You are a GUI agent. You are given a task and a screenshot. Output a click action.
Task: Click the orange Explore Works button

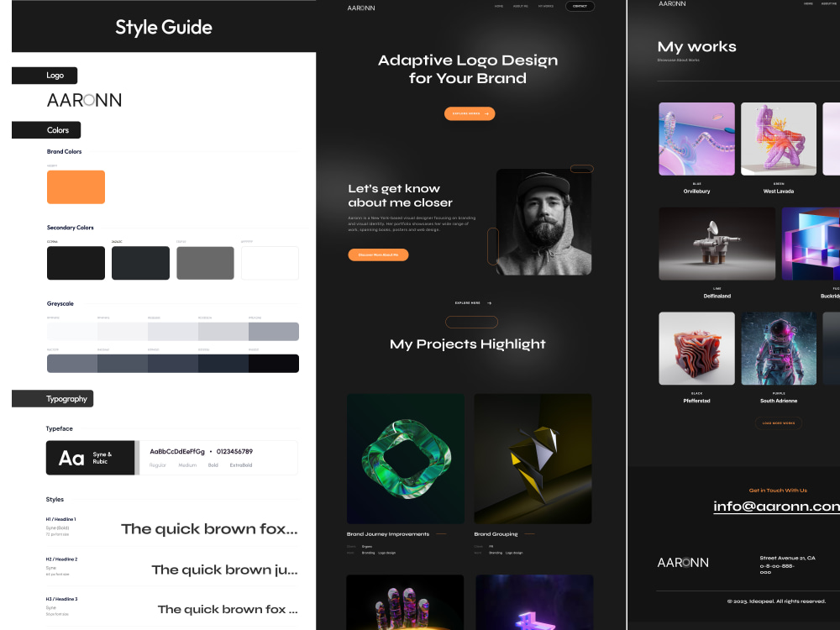[470, 113]
